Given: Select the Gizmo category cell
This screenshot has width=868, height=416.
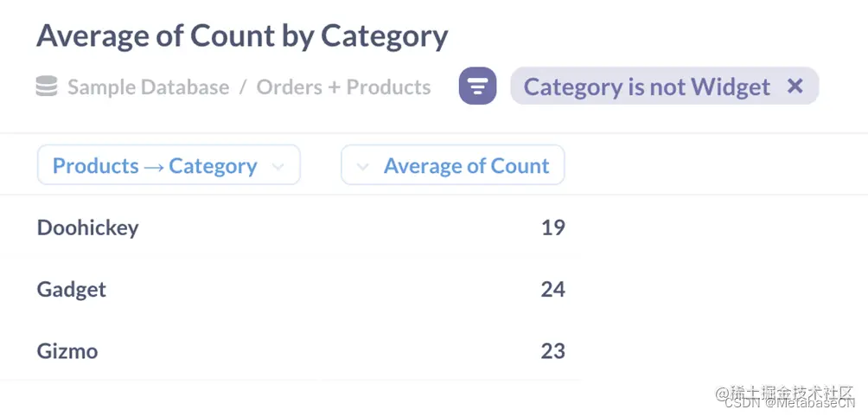Looking at the screenshot, I should [67, 350].
